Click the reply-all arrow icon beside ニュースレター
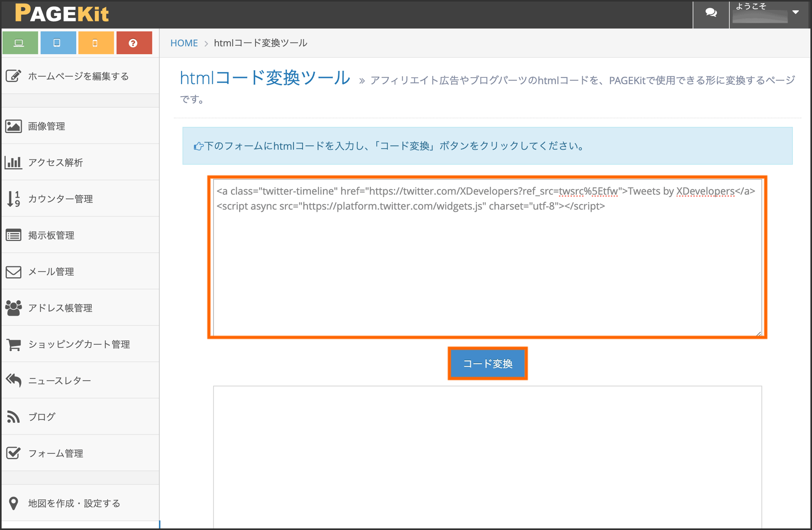 (14, 380)
